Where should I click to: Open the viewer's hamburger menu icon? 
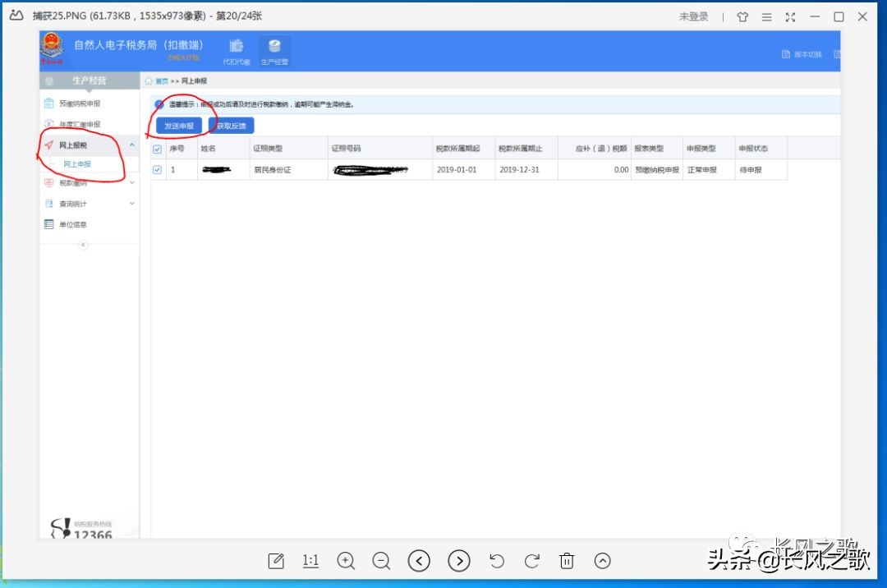tap(766, 17)
